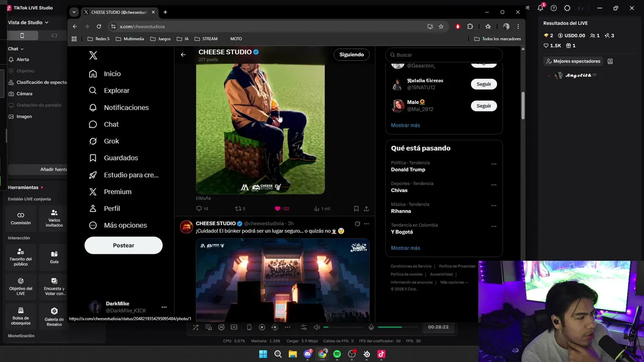The height and width of the screenshot is (362, 644).
Task: Open the Redes S bookmarks folder
Action: pos(99,39)
